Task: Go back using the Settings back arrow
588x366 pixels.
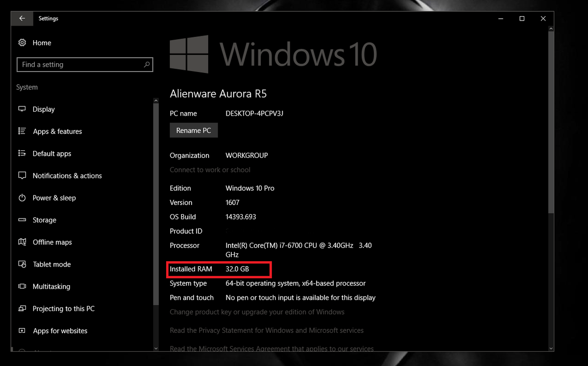Action: (22, 19)
